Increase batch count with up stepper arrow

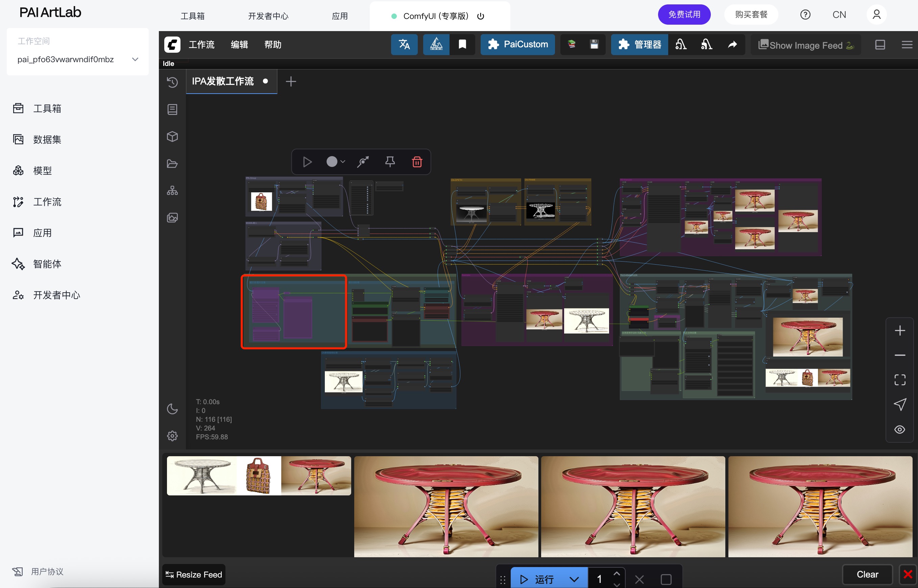[x=616, y=574]
